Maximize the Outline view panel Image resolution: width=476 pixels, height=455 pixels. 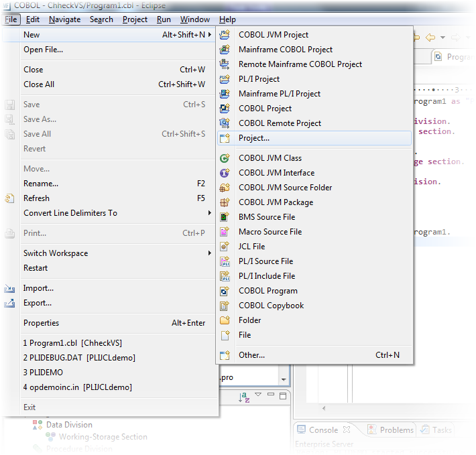point(283,396)
